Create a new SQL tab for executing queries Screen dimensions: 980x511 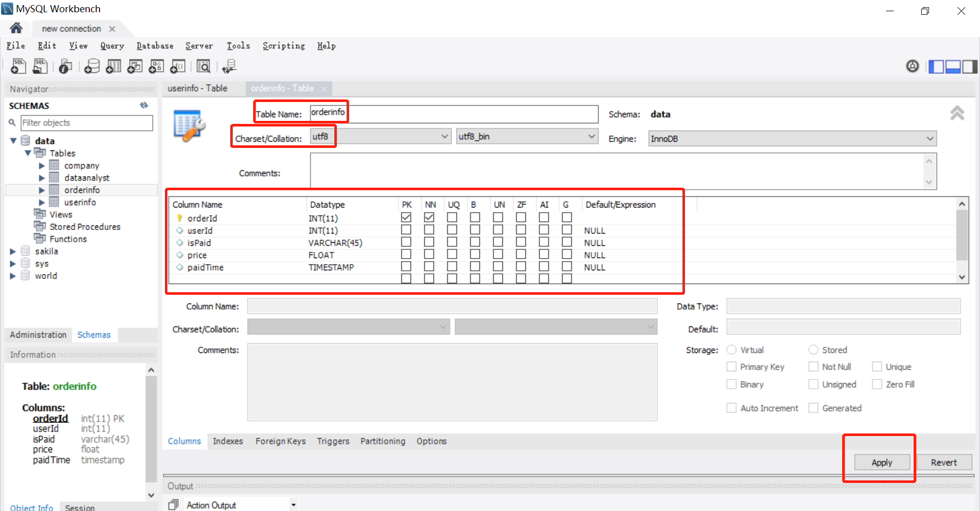coord(18,66)
